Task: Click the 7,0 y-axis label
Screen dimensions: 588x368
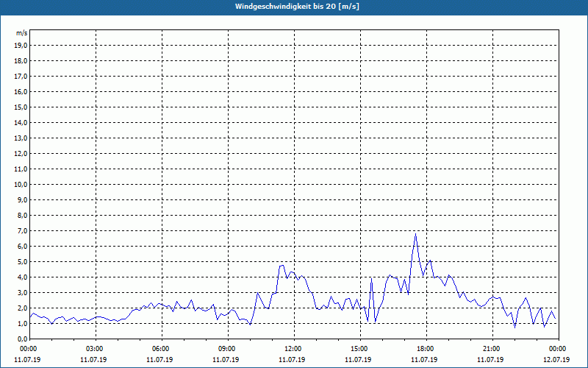Action: [x=22, y=230]
